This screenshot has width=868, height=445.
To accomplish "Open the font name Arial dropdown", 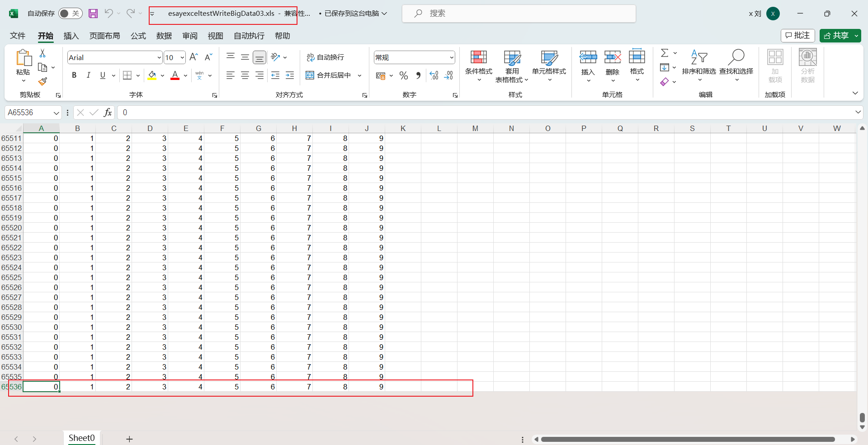I will (x=159, y=57).
